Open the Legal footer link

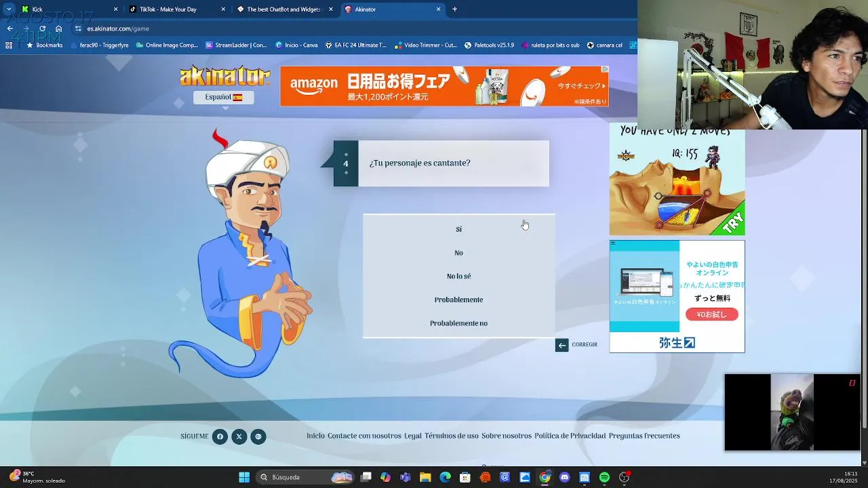413,436
